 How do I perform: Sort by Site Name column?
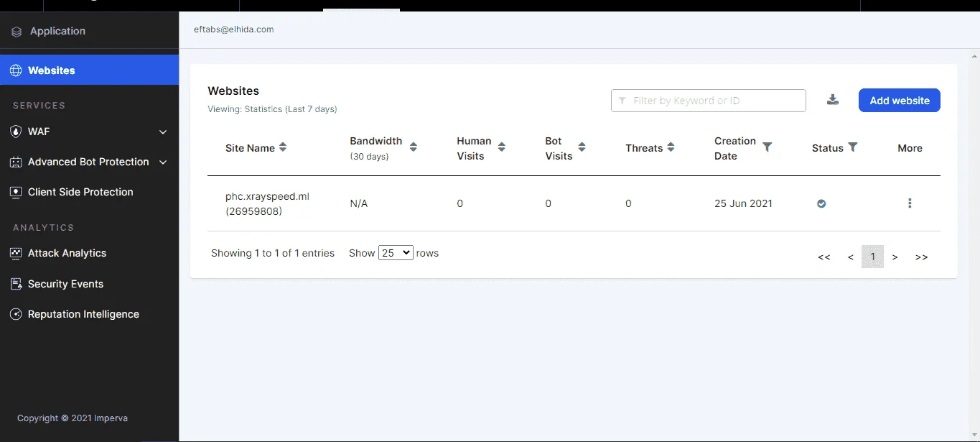click(x=283, y=147)
